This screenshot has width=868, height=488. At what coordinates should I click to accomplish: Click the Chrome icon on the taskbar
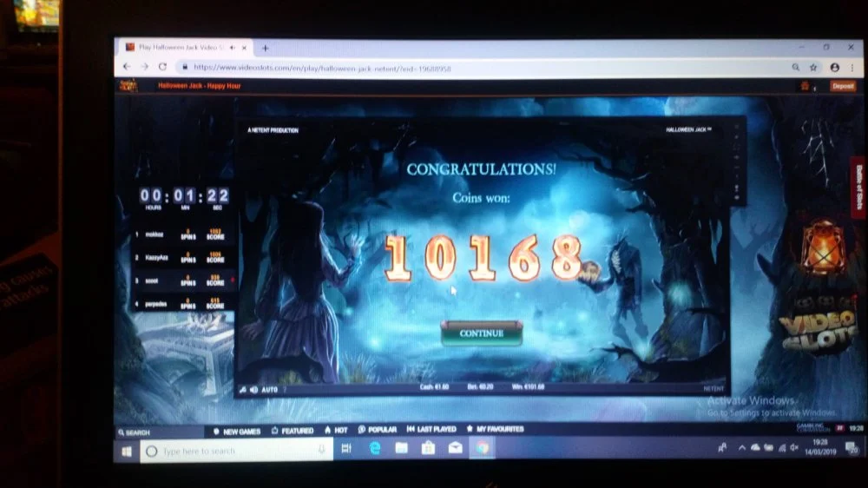(x=482, y=447)
